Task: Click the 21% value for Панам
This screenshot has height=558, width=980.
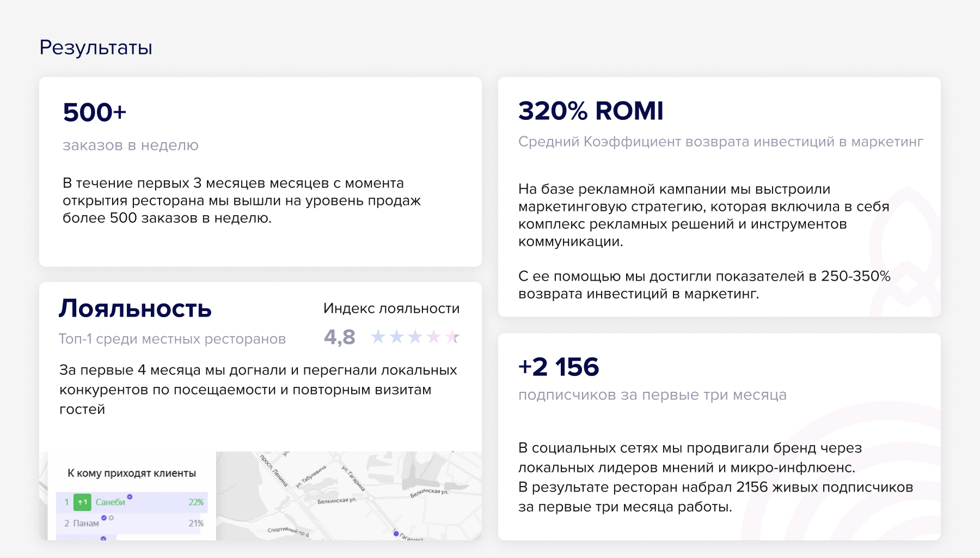Action: (196, 523)
